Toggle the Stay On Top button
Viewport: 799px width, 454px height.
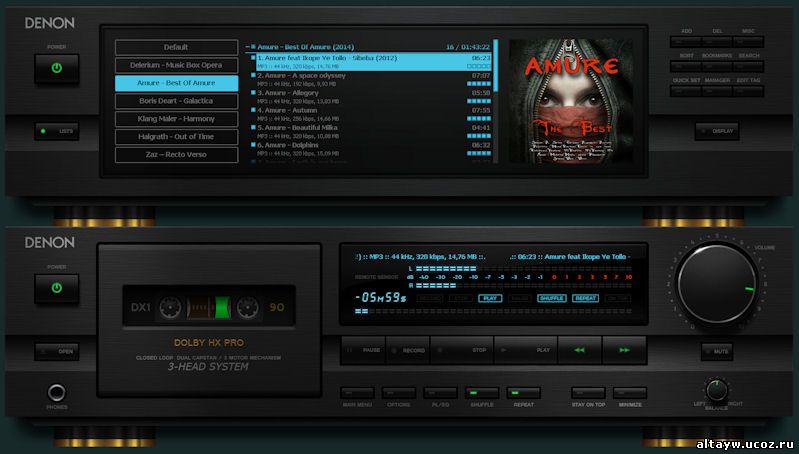pyautogui.click(x=588, y=393)
